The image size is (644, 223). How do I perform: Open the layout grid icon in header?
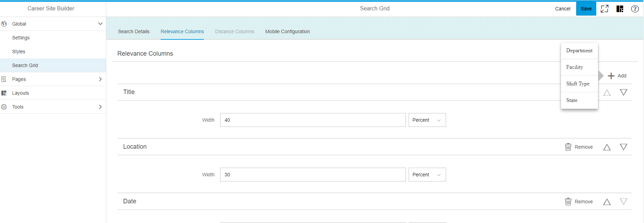(x=620, y=9)
